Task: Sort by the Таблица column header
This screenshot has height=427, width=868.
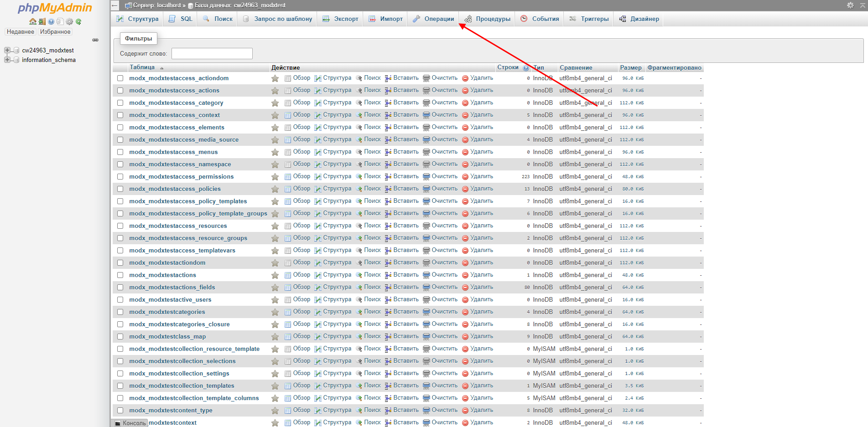Action: point(142,67)
